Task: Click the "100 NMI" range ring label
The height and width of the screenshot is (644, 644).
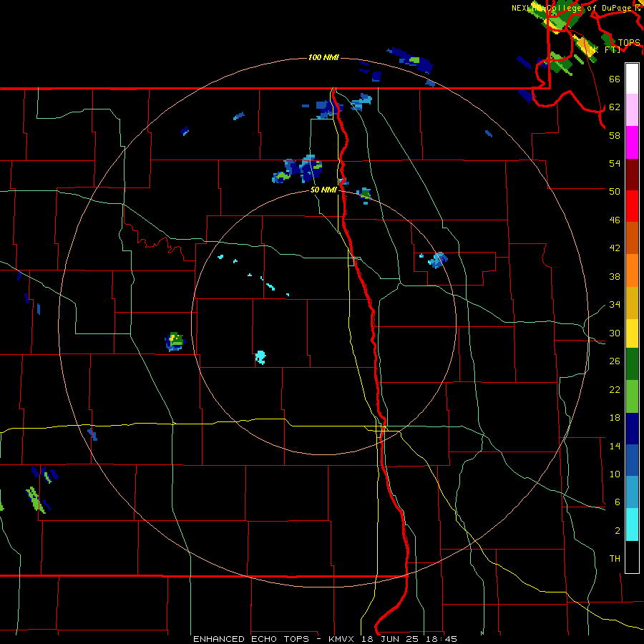Action: [x=323, y=57]
